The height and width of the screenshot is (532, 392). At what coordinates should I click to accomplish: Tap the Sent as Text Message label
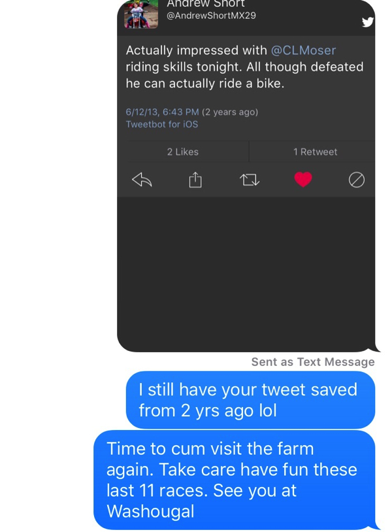[313, 362]
